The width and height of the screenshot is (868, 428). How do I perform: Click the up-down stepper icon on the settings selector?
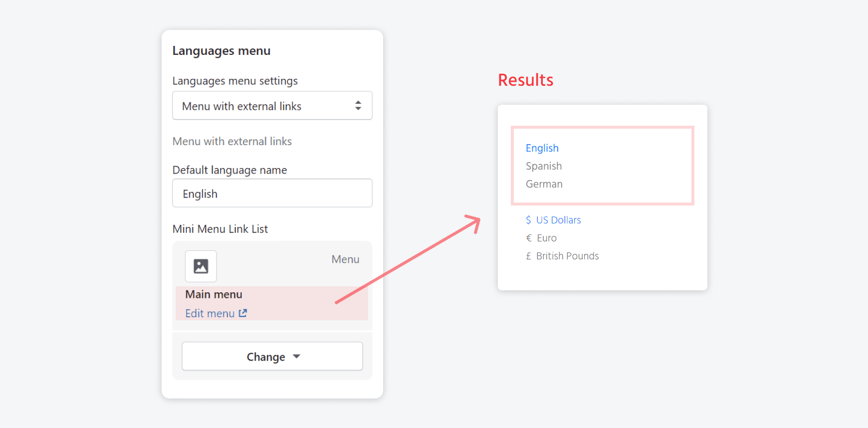(x=359, y=105)
